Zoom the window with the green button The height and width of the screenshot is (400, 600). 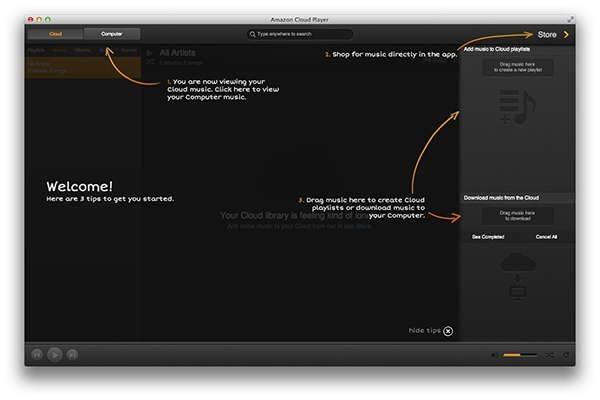point(47,19)
